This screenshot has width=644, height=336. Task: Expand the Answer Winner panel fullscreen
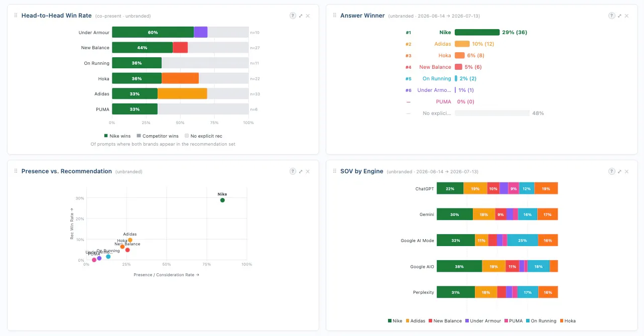(619, 16)
